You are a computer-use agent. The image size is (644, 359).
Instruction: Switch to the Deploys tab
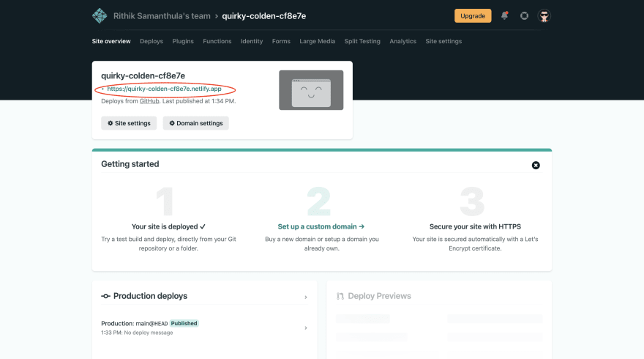pos(151,41)
